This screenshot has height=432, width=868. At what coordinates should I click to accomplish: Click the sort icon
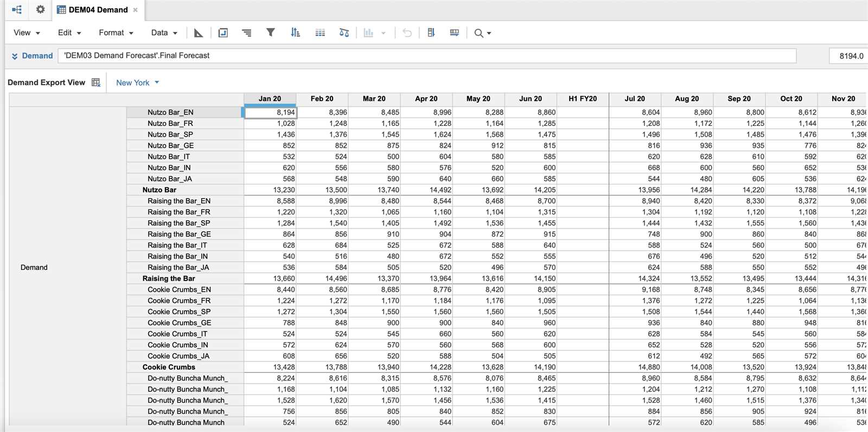[x=295, y=33]
